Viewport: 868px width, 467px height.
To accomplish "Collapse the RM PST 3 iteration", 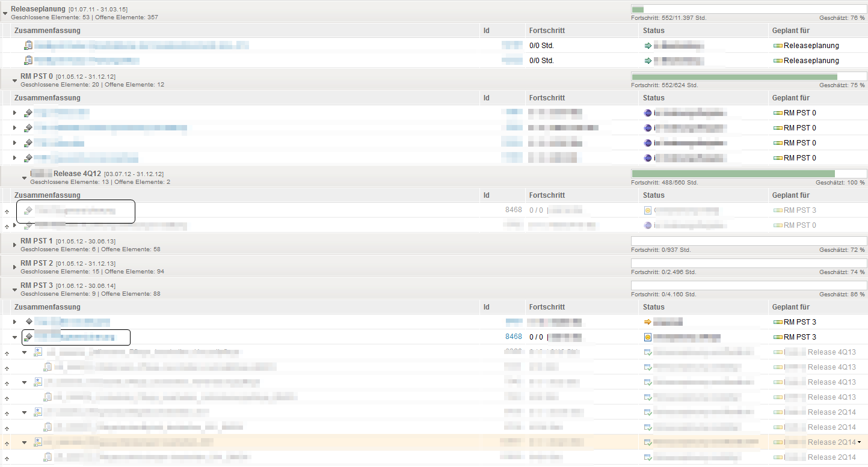I will coord(15,289).
